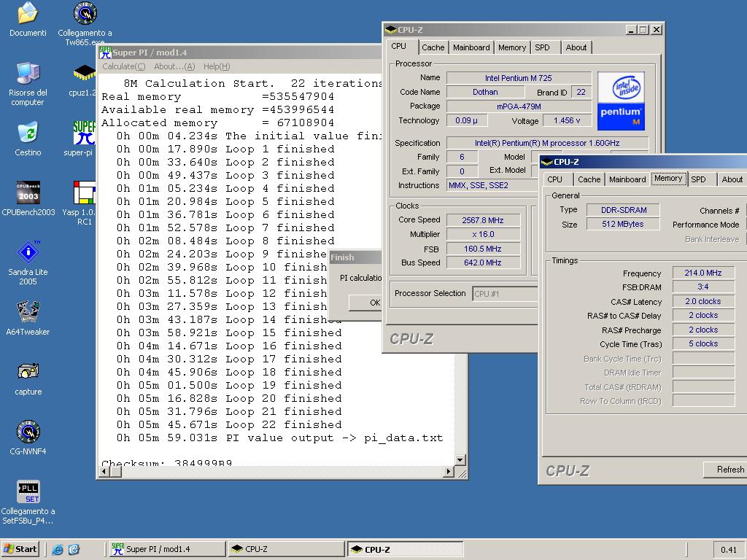Open the Processor Selection CPU #1 dropdown
The width and height of the screenshot is (747, 560).
(x=505, y=294)
